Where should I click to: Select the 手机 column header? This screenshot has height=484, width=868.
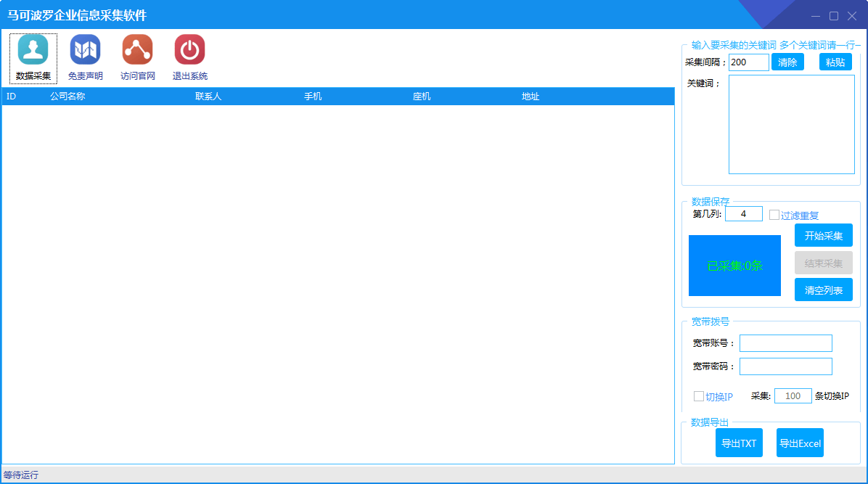point(313,97)
